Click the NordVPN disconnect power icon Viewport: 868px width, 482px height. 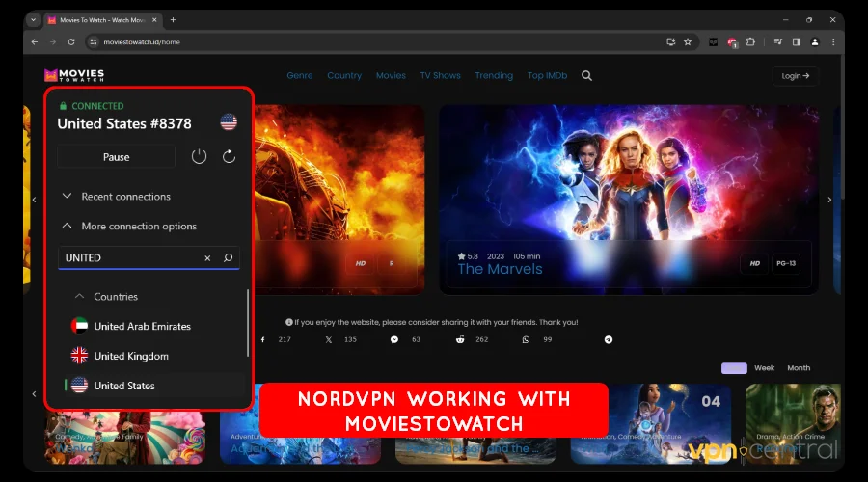click(x=199, y=156)
